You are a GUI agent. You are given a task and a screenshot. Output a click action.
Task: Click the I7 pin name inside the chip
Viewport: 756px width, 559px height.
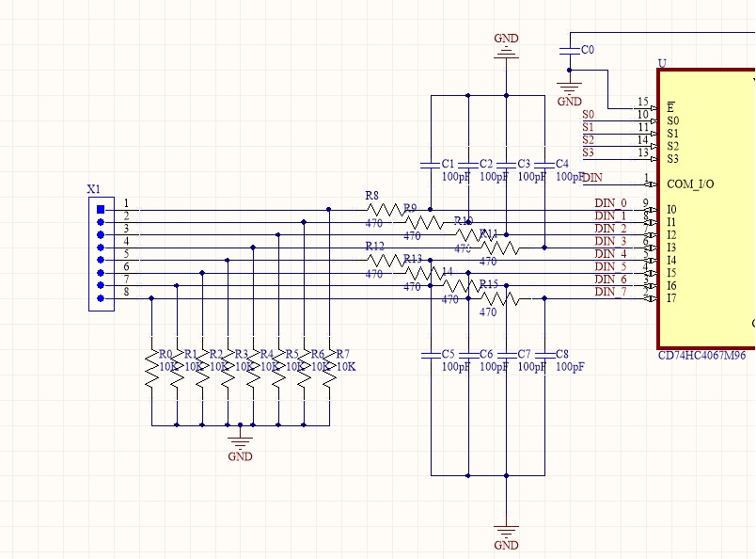671,298
